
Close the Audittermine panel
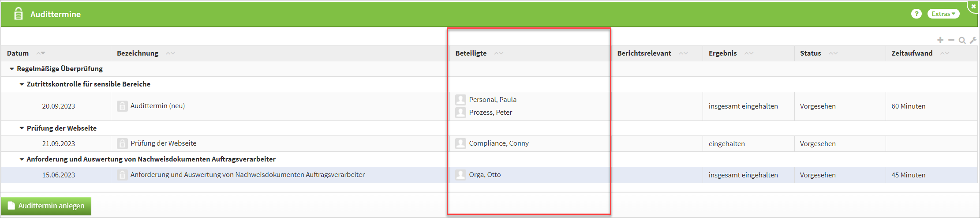click(x=973, y=7)
